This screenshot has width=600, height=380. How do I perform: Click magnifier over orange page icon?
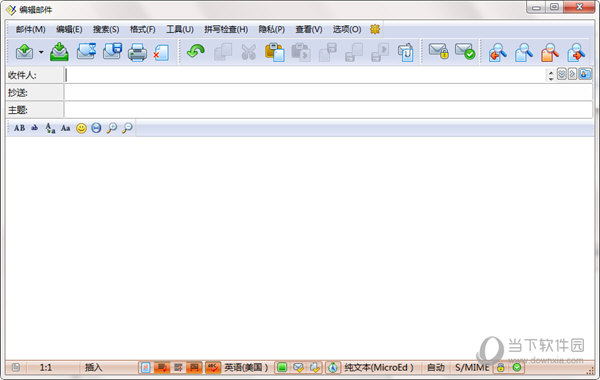[550, 52]
